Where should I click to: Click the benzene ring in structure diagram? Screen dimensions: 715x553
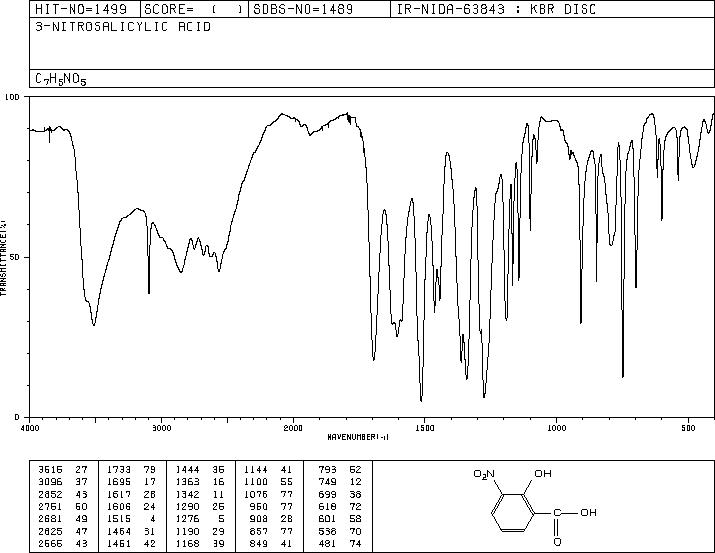tap(513, 512)
